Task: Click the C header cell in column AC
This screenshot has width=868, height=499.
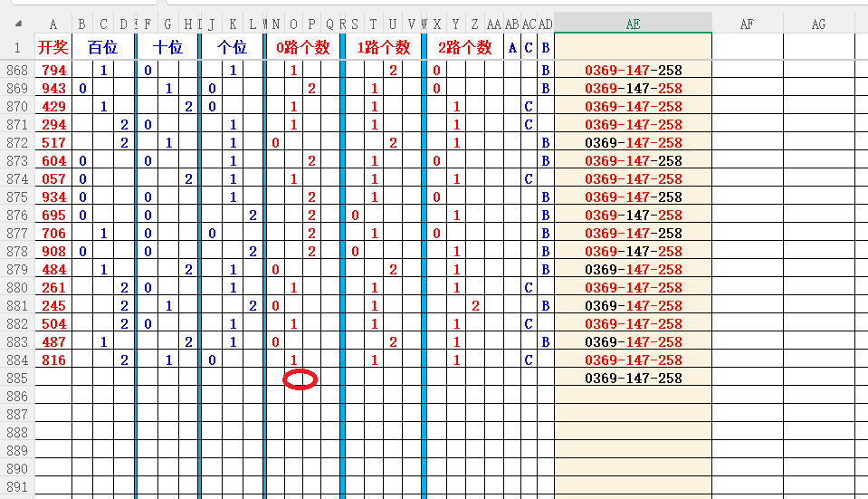Action: tap(528, 47)
